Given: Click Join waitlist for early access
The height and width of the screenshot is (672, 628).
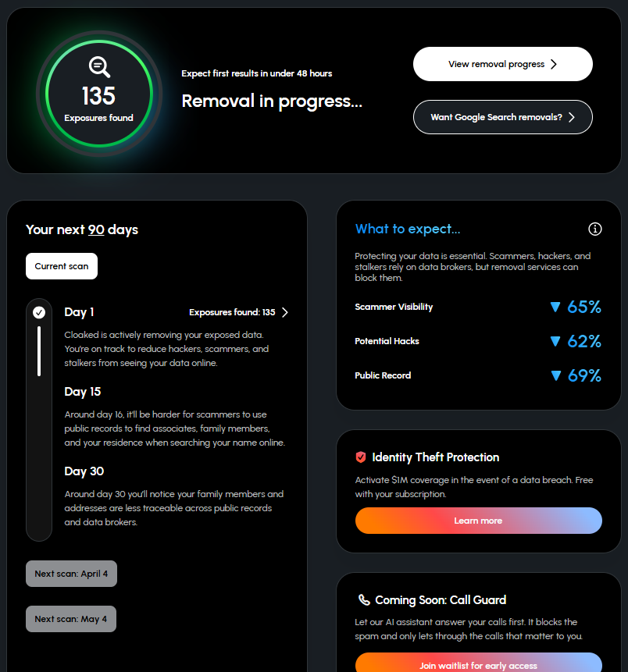Looking at the screenshot, I should click(x=479, y=662).
